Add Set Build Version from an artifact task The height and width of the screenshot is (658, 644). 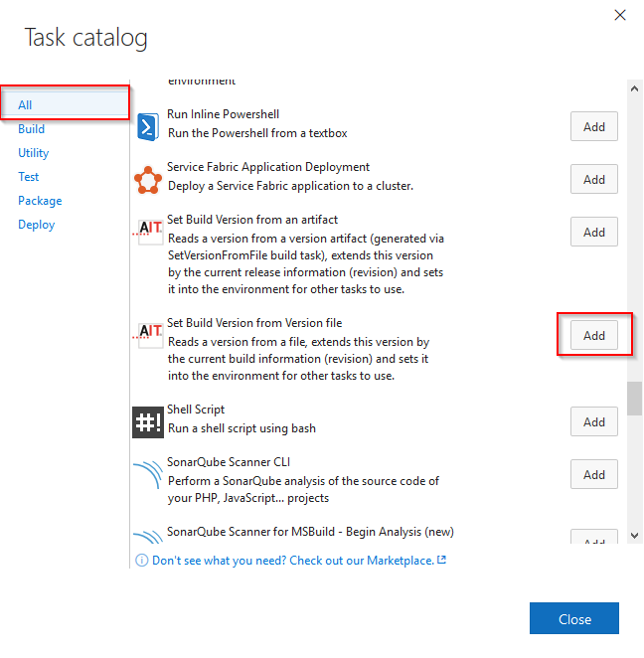coord(594,232)
